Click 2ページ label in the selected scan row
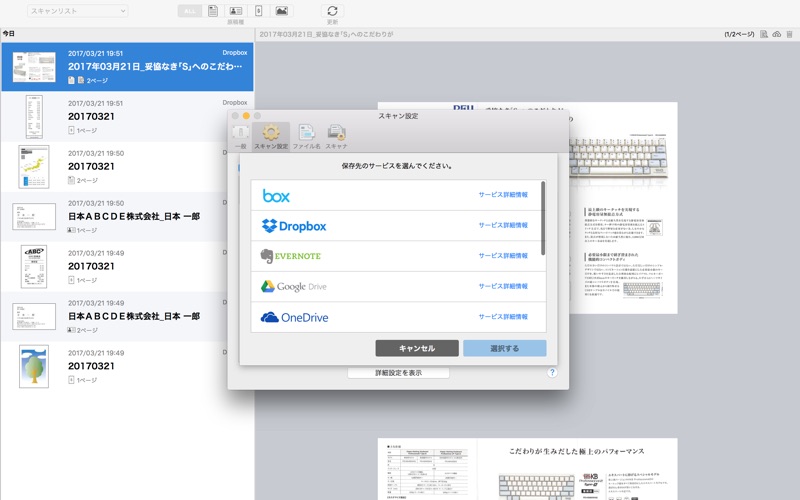The width and height of the screenshot is (800, 500). click(x=97, y=81)
